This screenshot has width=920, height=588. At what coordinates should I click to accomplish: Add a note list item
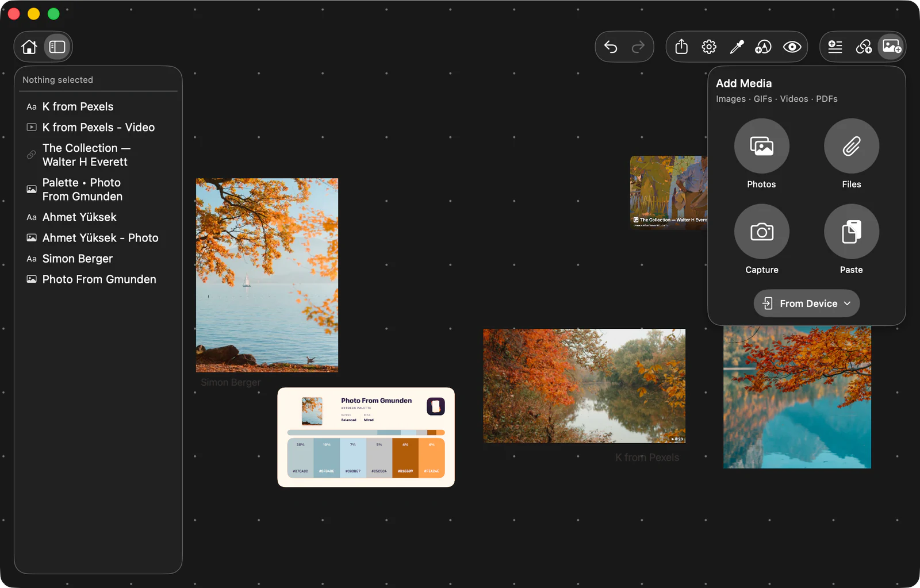835,47
